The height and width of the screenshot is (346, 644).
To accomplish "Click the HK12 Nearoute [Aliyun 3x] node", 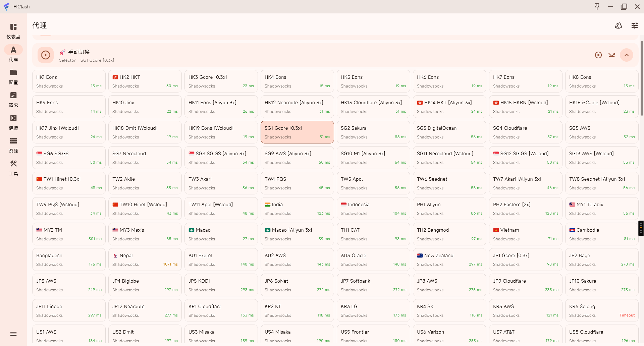I will pyautogui.click(x=297, y=107).
